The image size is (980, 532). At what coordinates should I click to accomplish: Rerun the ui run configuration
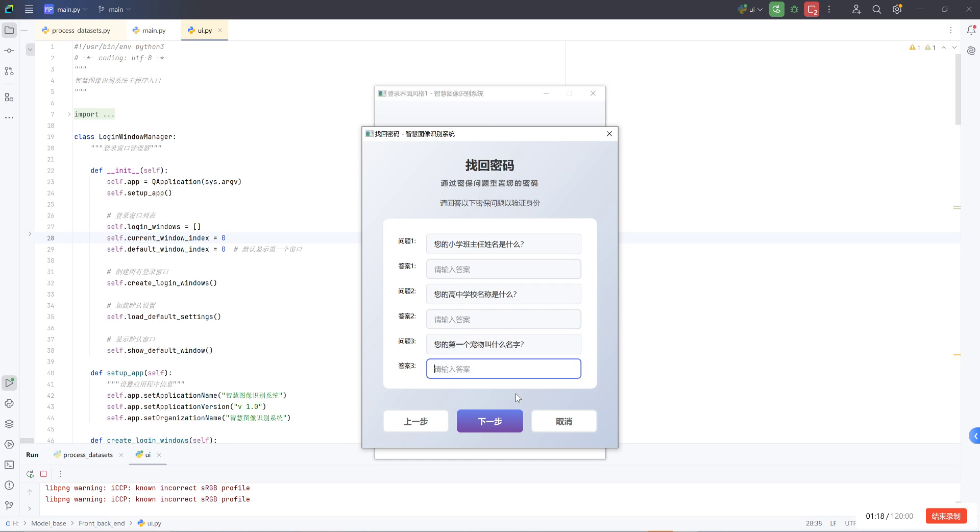(x=777, y=9)
